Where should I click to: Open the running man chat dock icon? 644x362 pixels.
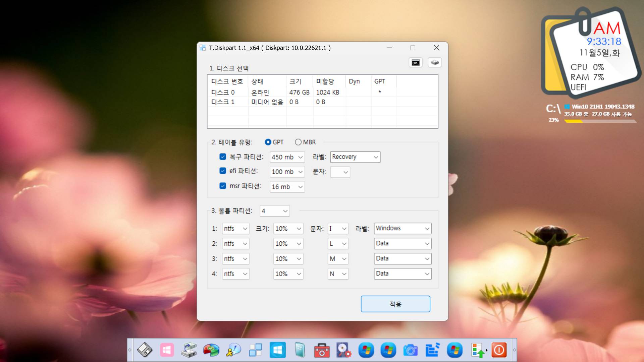click(x=233, y=350)
